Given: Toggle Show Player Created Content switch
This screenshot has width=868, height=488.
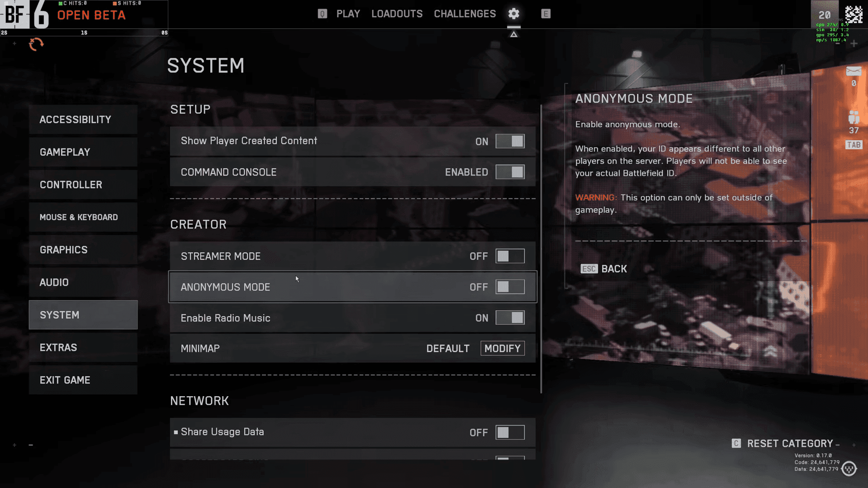Looking at the screenshot, I should click(510, 141).
